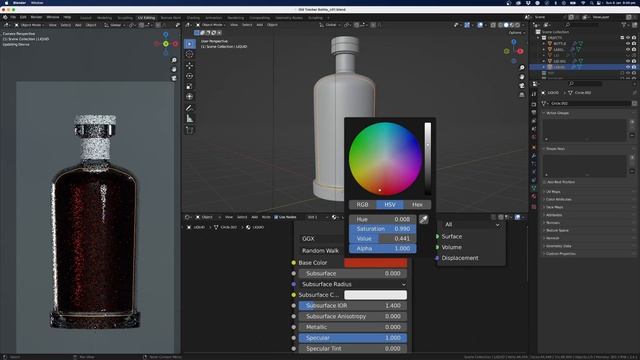Enable Add Rest Position checkbox
Viewport: 640px width, 360px height.
[545, 182]
